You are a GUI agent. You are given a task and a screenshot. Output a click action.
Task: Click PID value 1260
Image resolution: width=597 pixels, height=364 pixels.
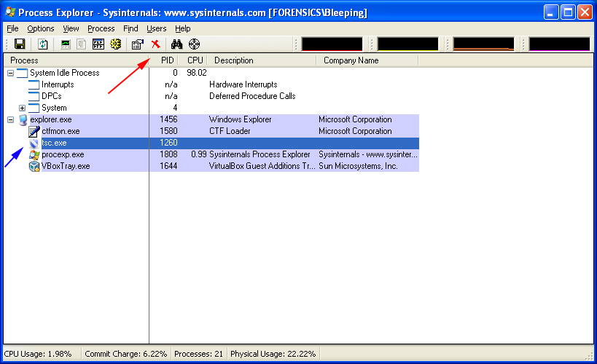pyautogui.click(x=168, y=143)
